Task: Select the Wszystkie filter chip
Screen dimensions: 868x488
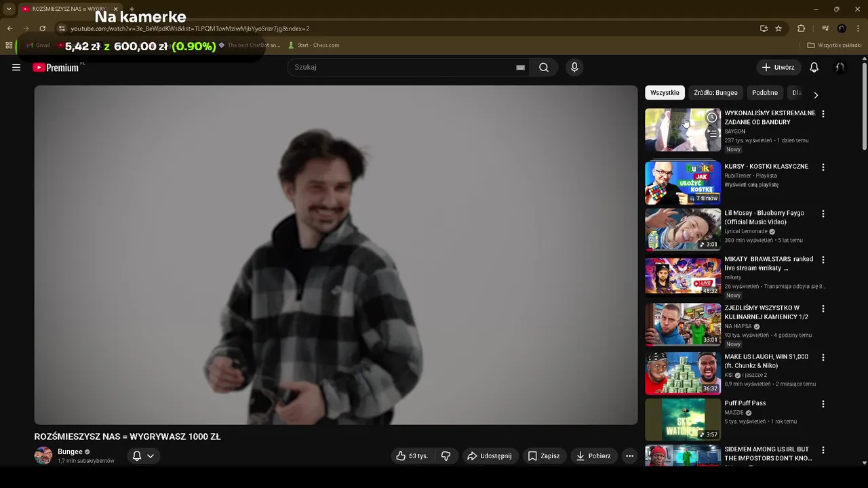Action: [x=665, y=92]
